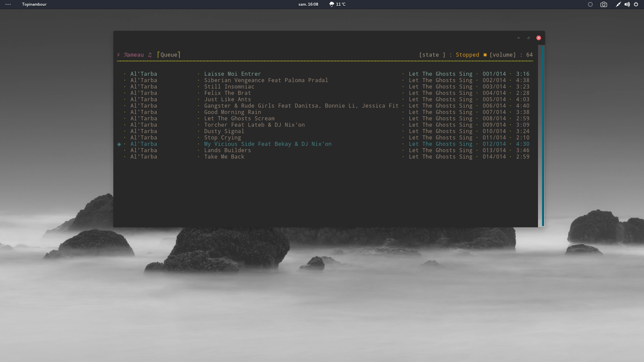
Task: Open the Topinambour application menu
Action: 34,4
